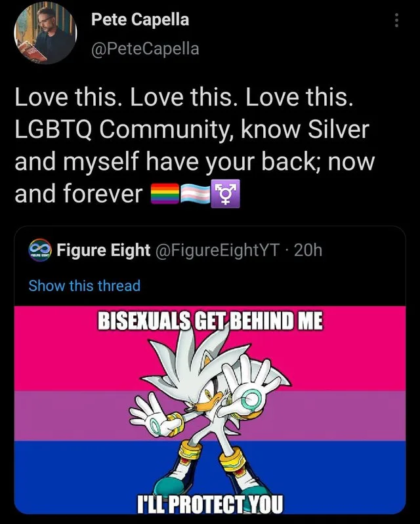Viewport: 420px width, 524px height.
Task: Click the Figure Eight display name
Action: coord(104,250)
